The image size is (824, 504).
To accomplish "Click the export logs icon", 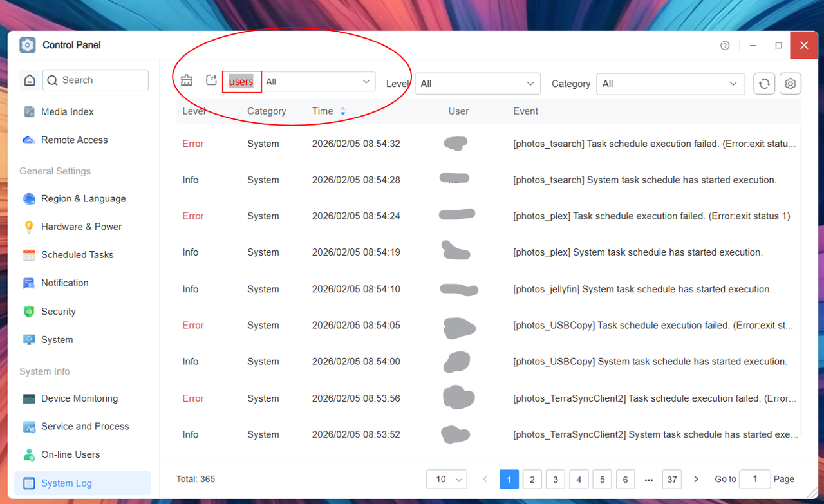I will tap(211, 80).
